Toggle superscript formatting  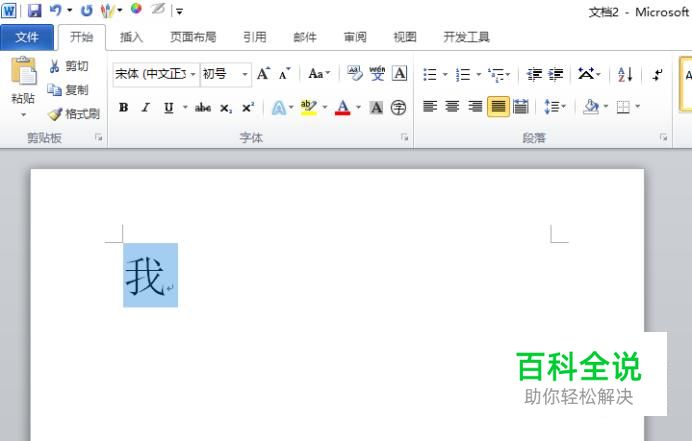[248, 107]
